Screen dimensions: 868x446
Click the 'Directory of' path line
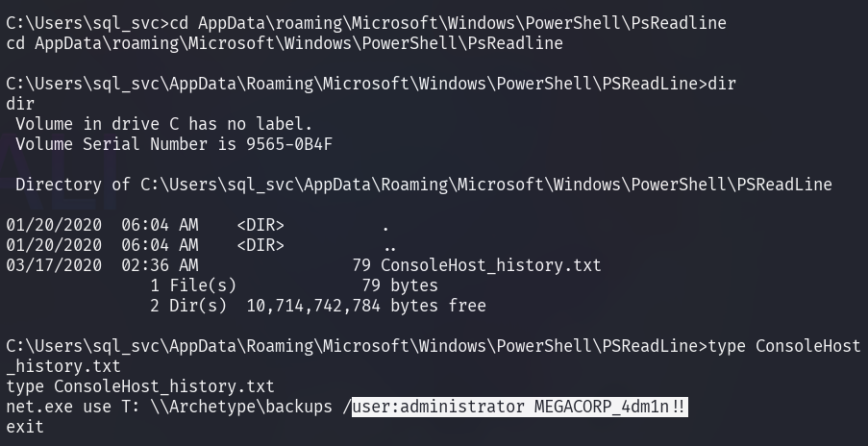coord(424,185)
